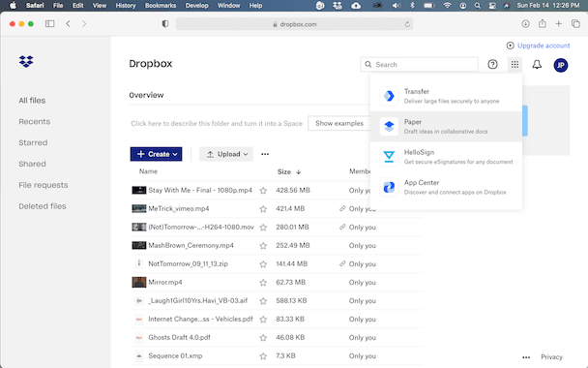Screen dimensions: 588x368
Task: Click the Dropbox search field
Action: [x=420, y=64]
